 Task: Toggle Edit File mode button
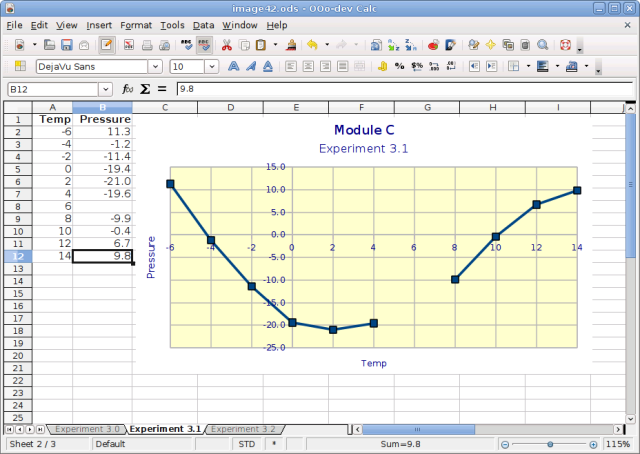pos(106,45)
